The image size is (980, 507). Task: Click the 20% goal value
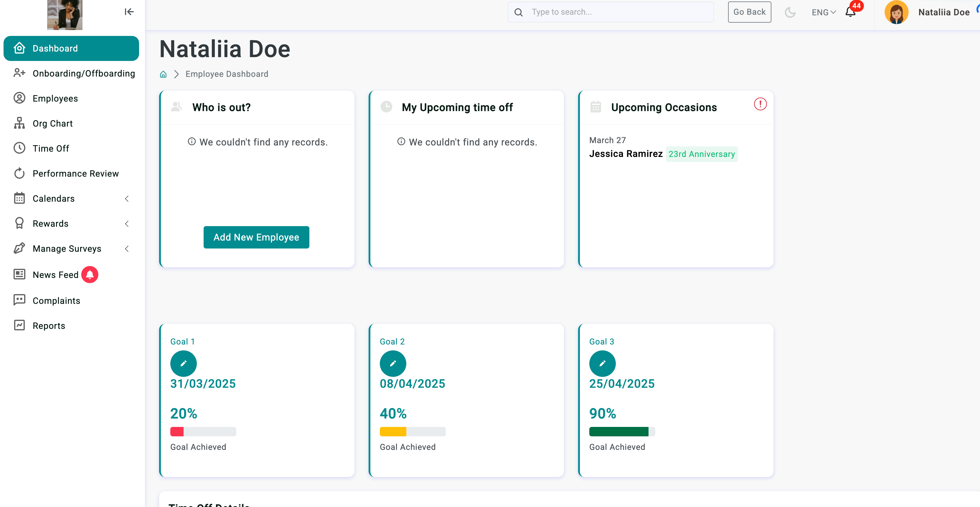pos(183,413)
